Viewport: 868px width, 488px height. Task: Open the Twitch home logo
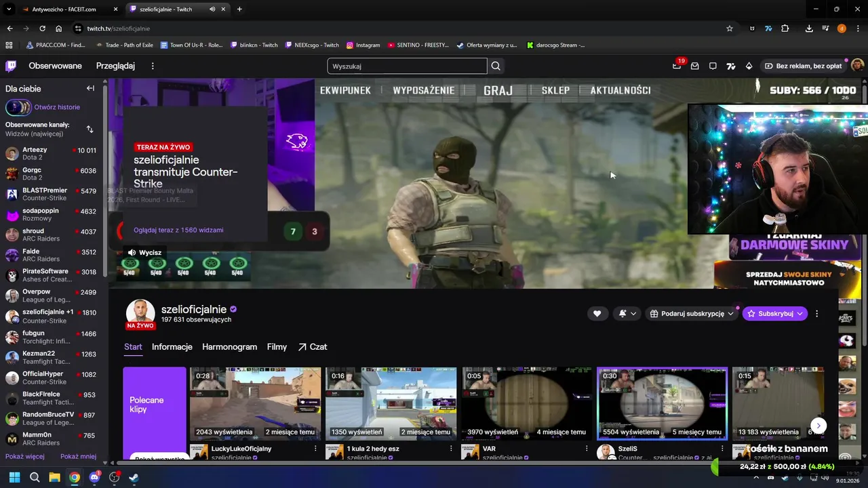(11, 66)
